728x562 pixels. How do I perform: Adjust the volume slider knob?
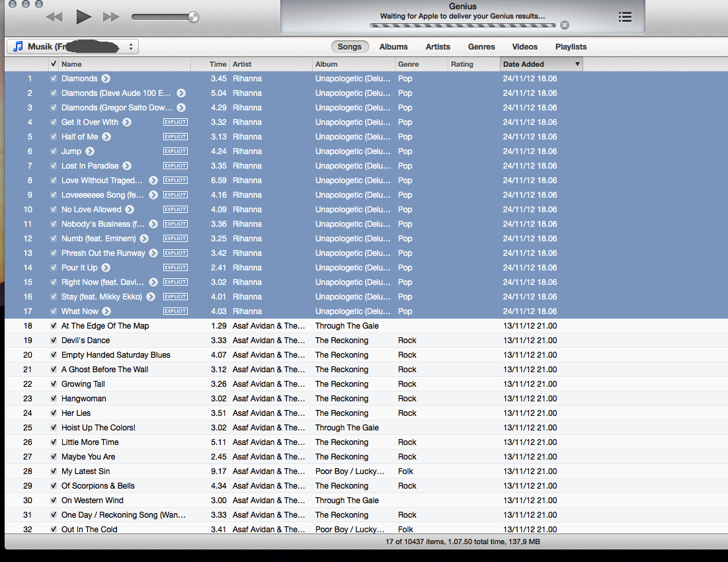tap(193, 17)
